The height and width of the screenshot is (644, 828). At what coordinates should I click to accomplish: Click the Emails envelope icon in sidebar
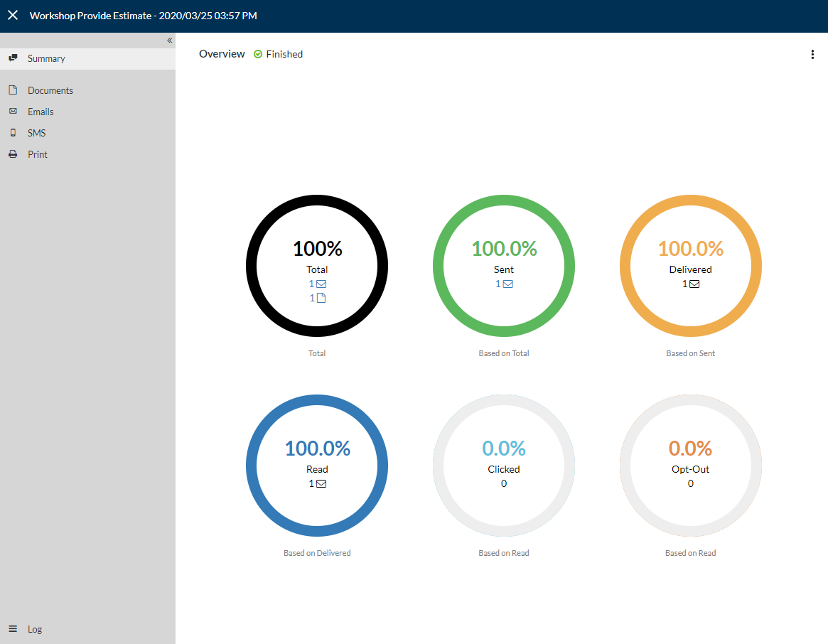tap(14, 112)
